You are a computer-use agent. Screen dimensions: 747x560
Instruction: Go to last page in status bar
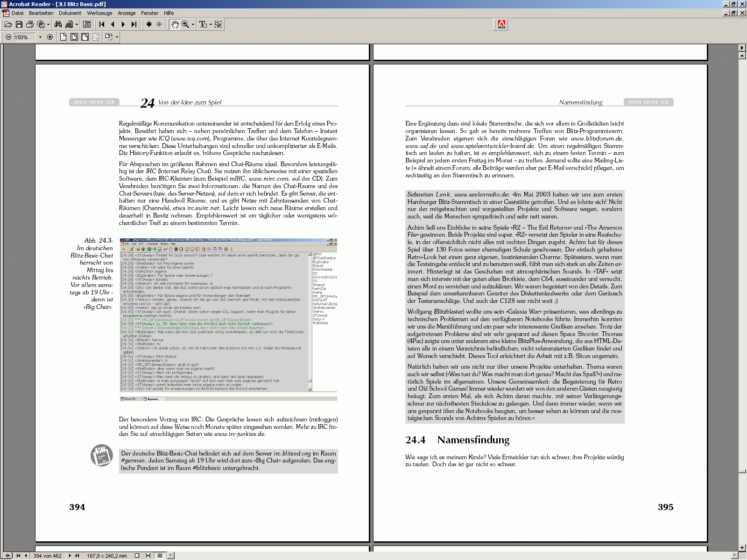click(x=77, y=555)
